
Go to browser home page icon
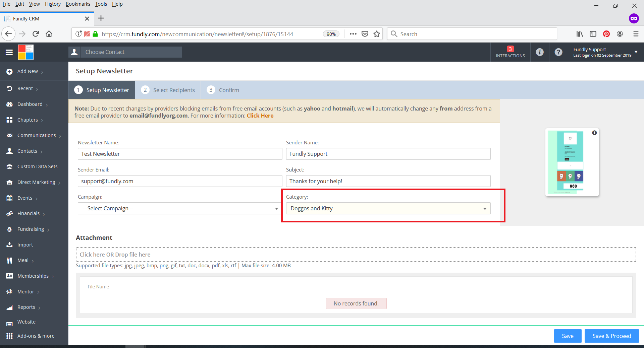coord(49,34)
